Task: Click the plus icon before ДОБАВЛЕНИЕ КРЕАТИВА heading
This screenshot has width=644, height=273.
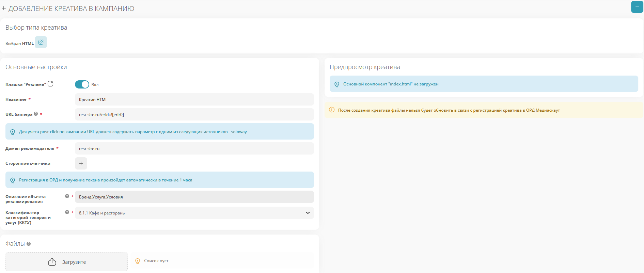Action: coord(4,9)
